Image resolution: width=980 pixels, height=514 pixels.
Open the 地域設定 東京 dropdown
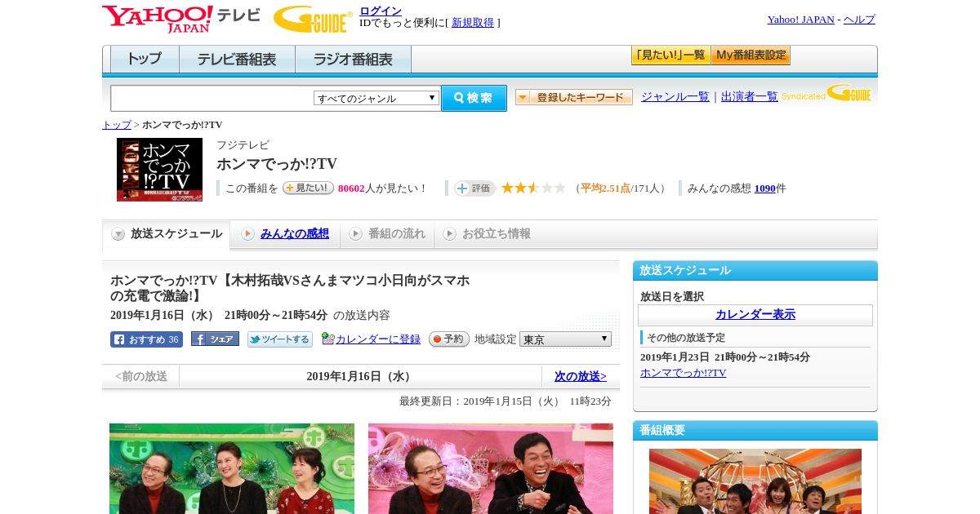point(565,339)
